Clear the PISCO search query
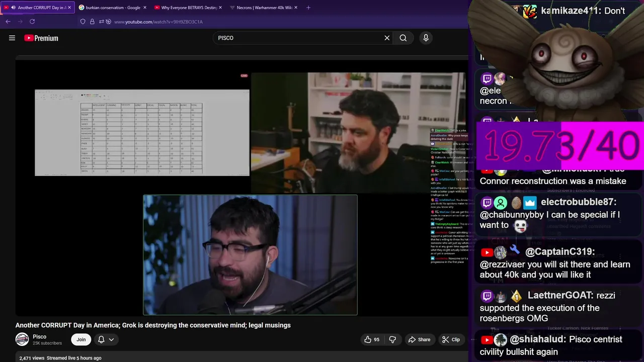Image resolution: width=644 pixels, height=362 pixels. 387,38
